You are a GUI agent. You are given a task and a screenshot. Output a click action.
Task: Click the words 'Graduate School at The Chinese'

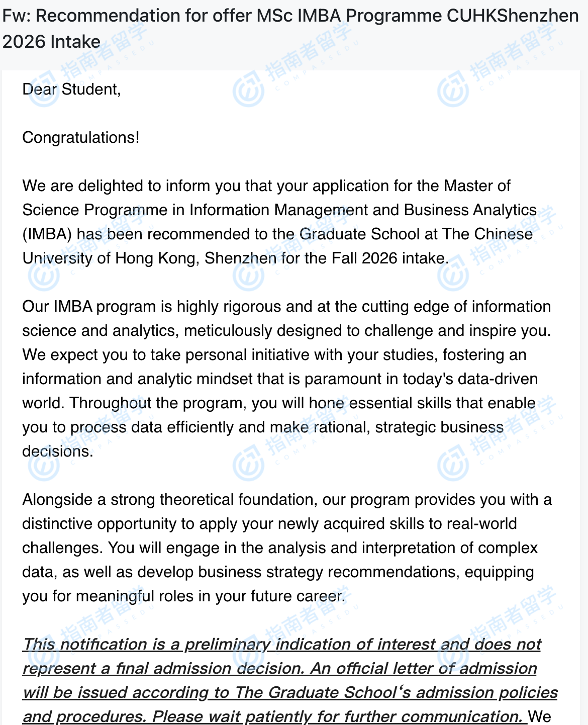click(x=416, y=234)
